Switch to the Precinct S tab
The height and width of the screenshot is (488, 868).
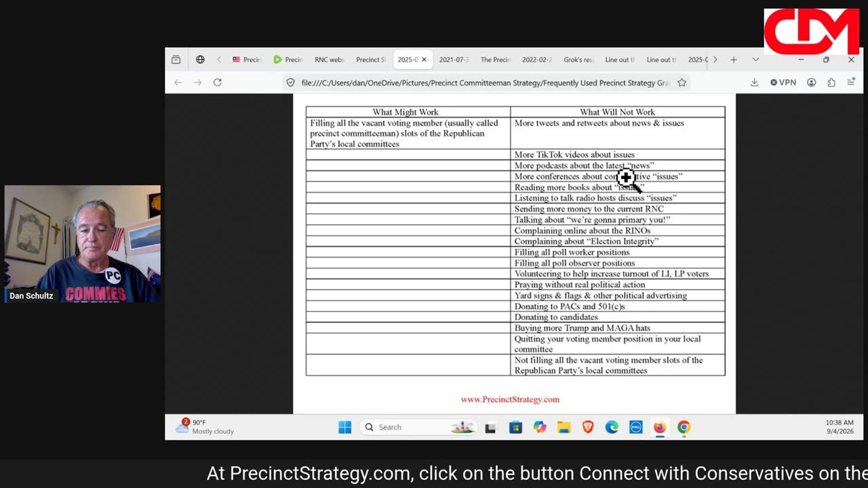pyautogui.click(x=371, y=60)
